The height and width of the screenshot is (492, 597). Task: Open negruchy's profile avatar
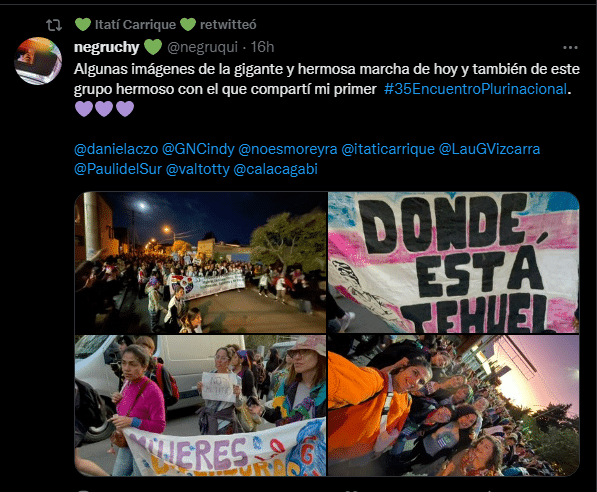38,61
